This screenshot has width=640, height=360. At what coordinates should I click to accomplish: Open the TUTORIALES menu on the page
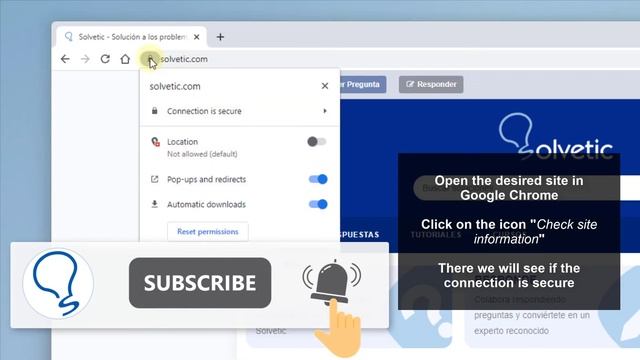[436, 235]
